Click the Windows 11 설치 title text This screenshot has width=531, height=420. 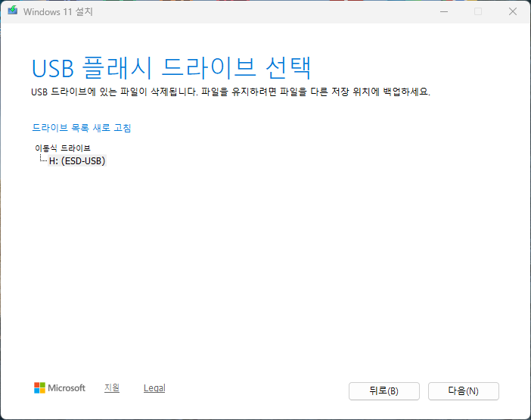click(x=58, y=11)
